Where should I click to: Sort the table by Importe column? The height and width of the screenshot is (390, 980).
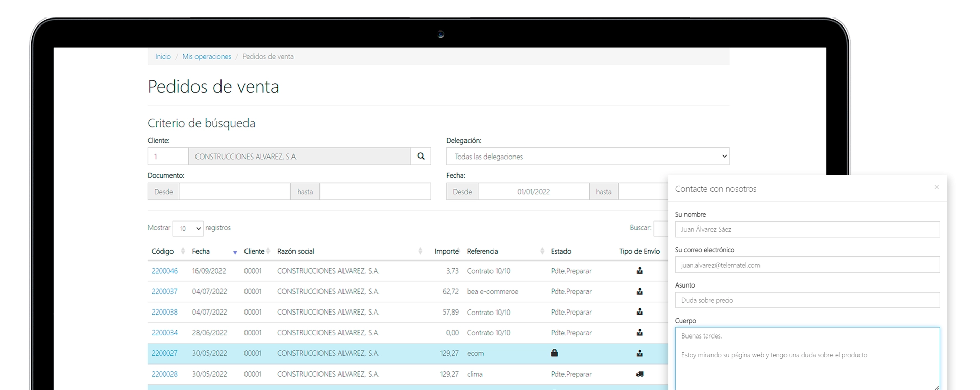coord(446,251)
